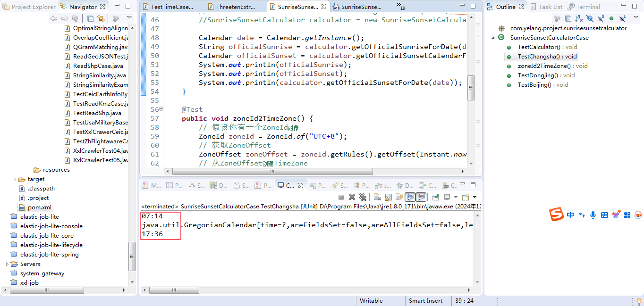Toggle Scroll Lock in Console toolbar
Image resolution: width=644 pixels, height=306 pixels.
[x=388, y=197]
